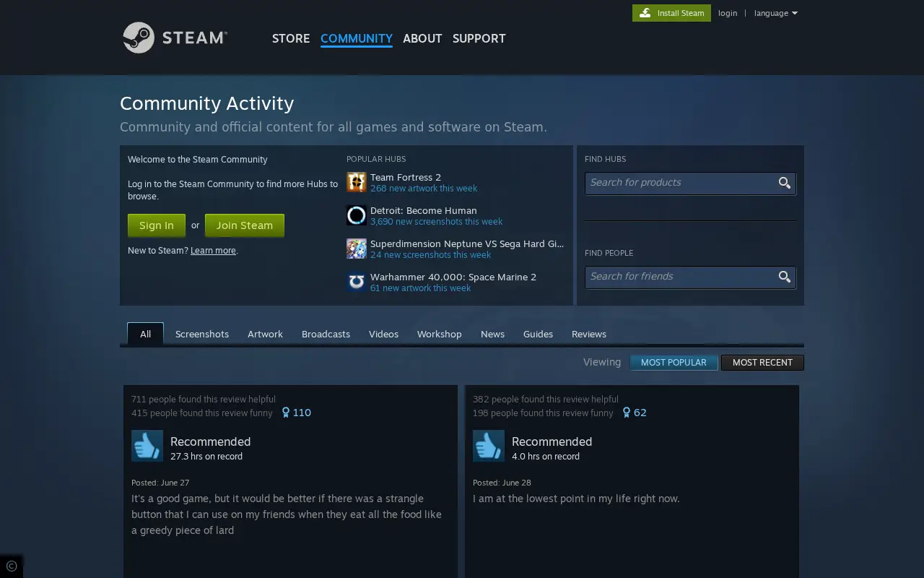Image resolution: width=924 pixels, height=578 pixels.
Task: Switch to the News tab
Action: (492, 334)
